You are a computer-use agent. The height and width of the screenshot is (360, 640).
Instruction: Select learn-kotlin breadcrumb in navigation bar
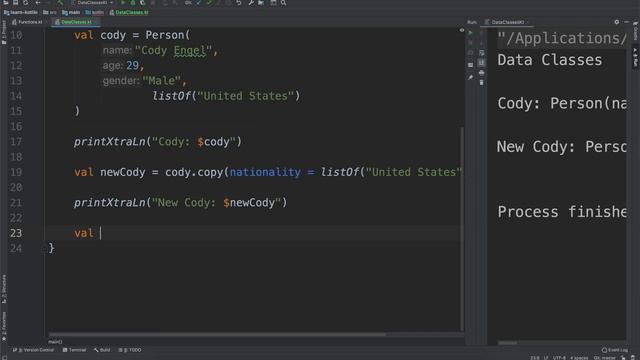(x=20, y=12)
